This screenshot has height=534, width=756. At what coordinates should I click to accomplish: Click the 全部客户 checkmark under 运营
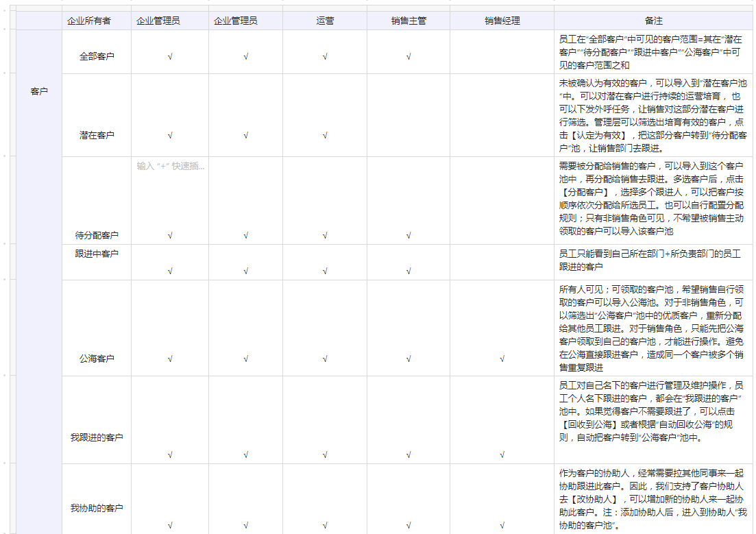[325, 56]
